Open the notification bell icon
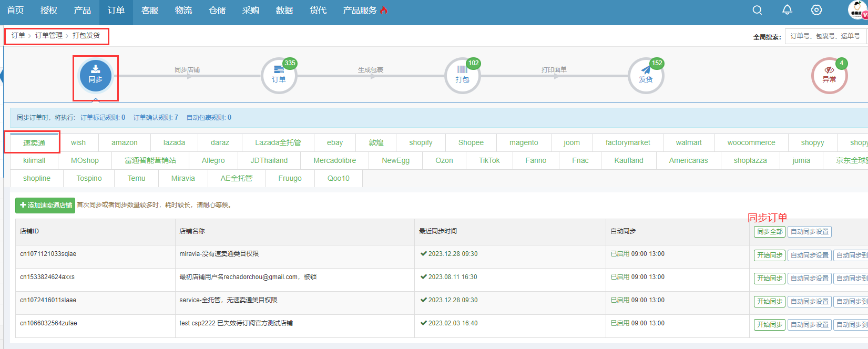Viewport: 868px width, 349px height. click(x=787, y=10)
